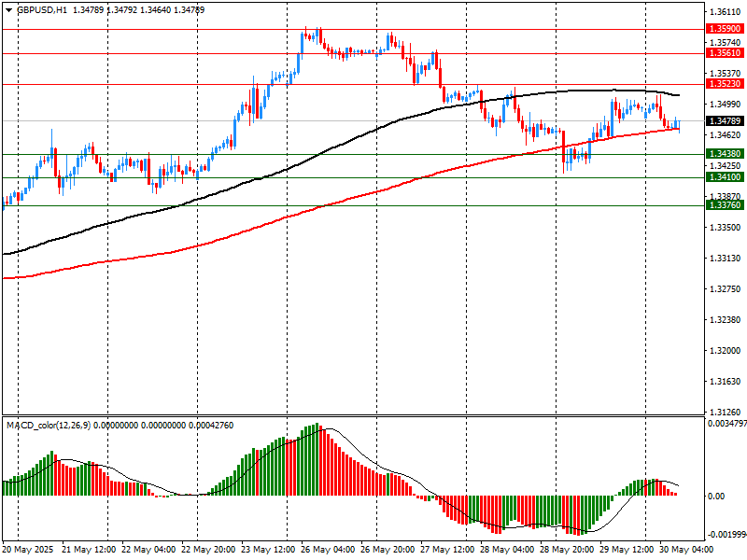This screenshot has width=747, height=560.
Task: Click the 1.35230 red resistance level label
Action: click(725, 85)
